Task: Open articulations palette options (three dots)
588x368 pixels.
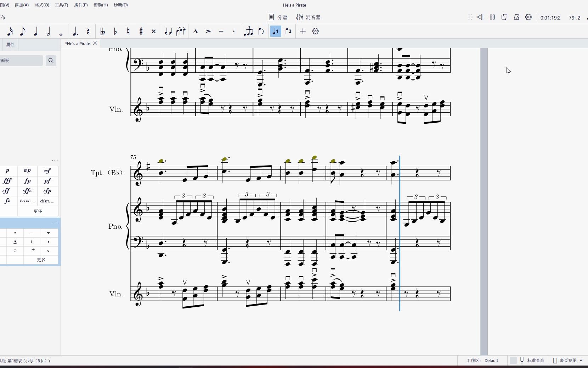Action: 55,223
